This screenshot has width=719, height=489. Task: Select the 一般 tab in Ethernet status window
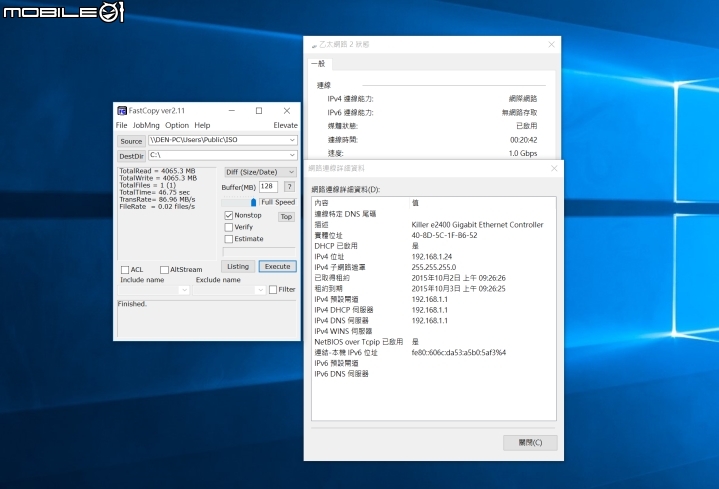(318, 64)
